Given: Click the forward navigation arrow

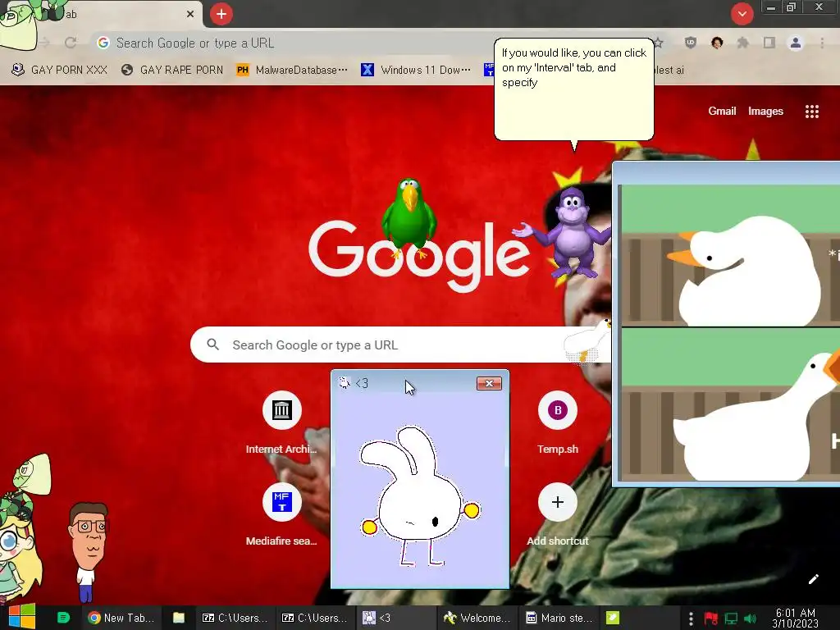Looking at the screenshot, I should 45,43.
